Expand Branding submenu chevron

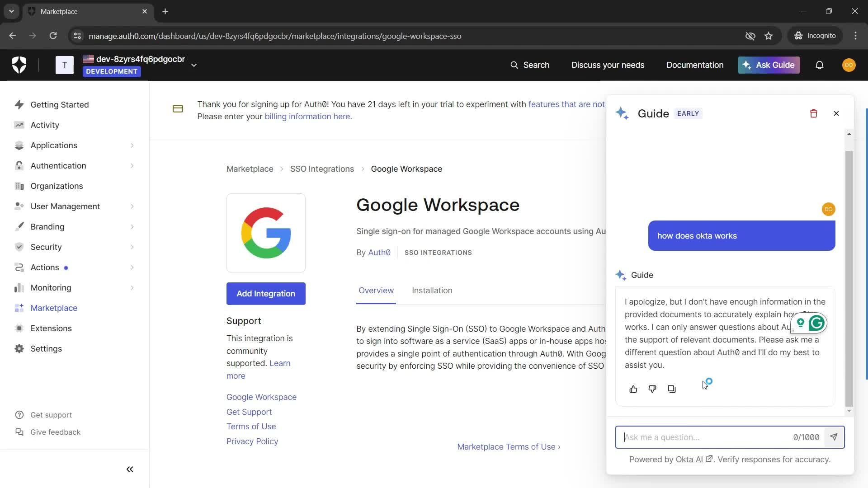tap(132, 227)
